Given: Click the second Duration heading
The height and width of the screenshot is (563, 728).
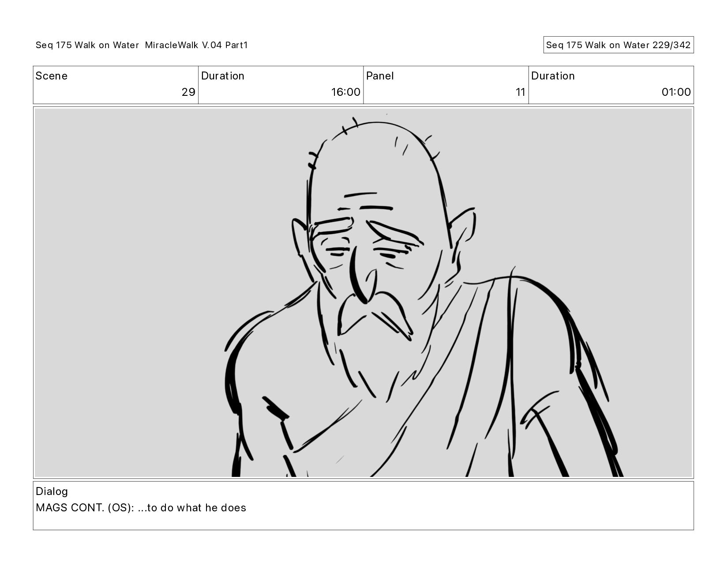Looking at the screenshot, I should pyautogui.click(x=553, y=76).
